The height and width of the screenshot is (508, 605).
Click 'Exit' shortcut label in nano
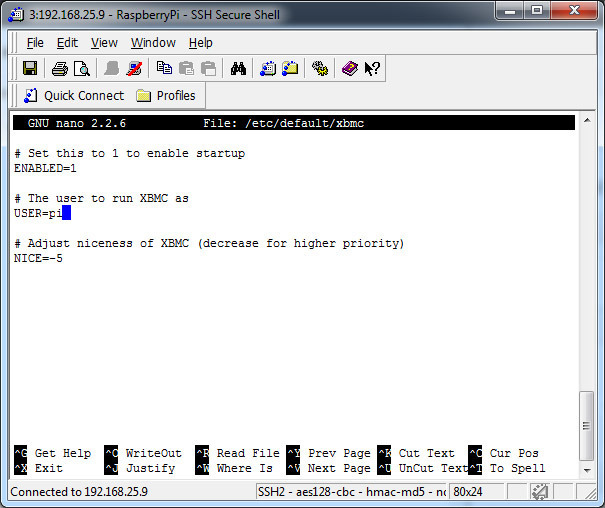click(x=49, y=468)
